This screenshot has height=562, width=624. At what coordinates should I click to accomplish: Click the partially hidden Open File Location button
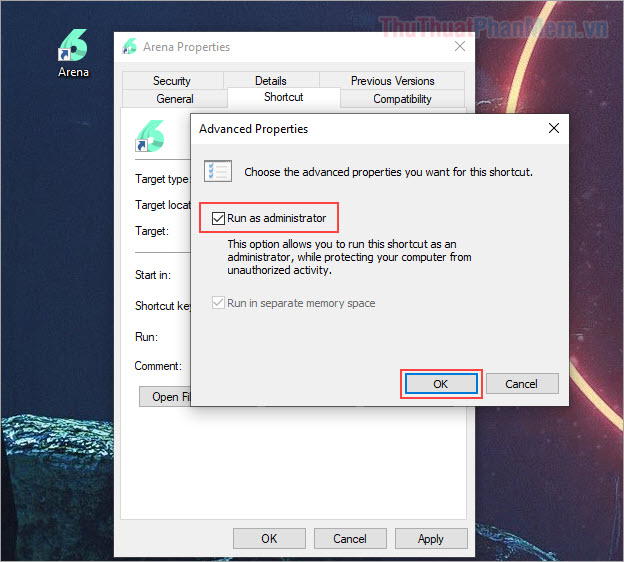(x=164, y=397)
